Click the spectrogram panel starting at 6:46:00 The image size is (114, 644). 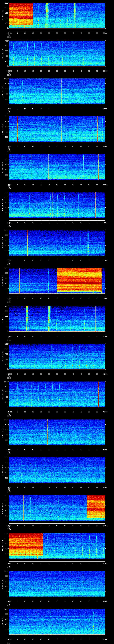pos(57,584)
